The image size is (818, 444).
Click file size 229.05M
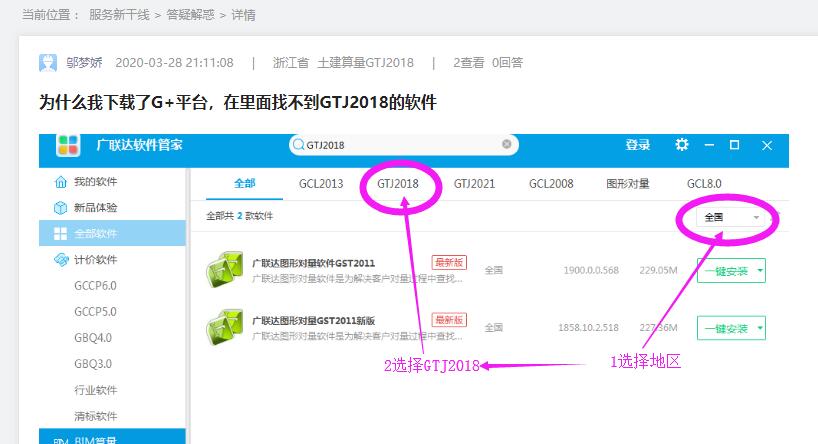(658, 270)
